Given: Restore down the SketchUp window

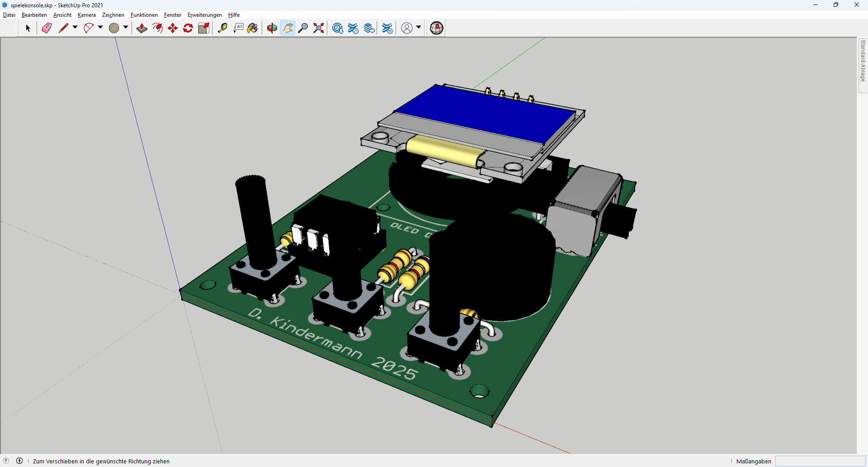Looking at the screenshot, I should 836,5.
